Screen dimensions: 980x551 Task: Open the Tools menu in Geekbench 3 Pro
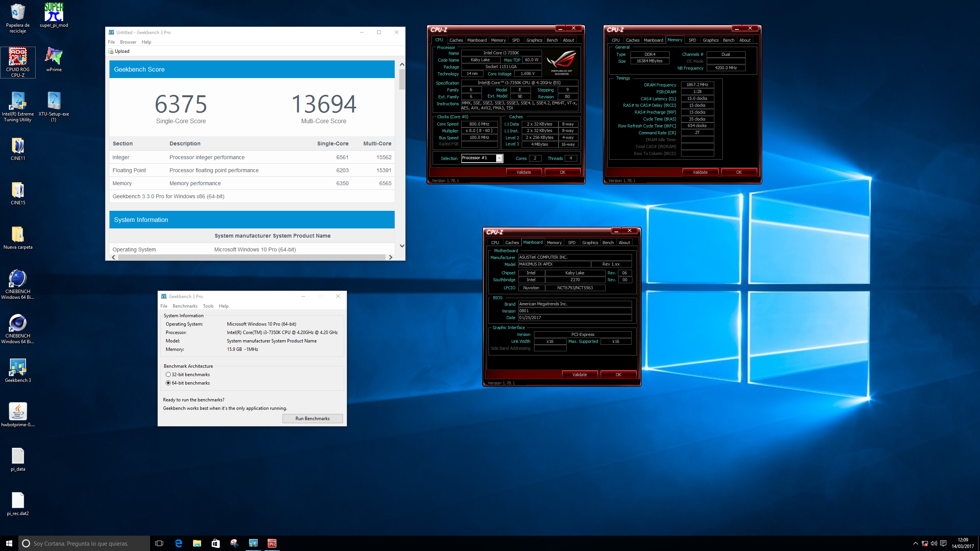tap(208, 306)
